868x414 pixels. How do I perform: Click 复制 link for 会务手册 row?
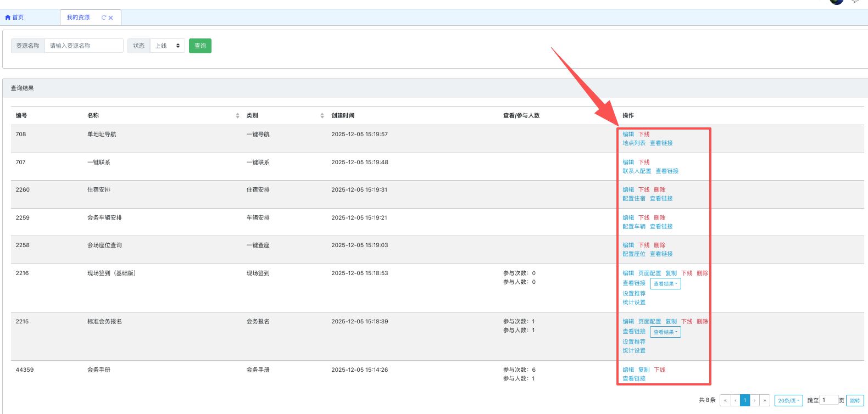click(x=644, y=370)
